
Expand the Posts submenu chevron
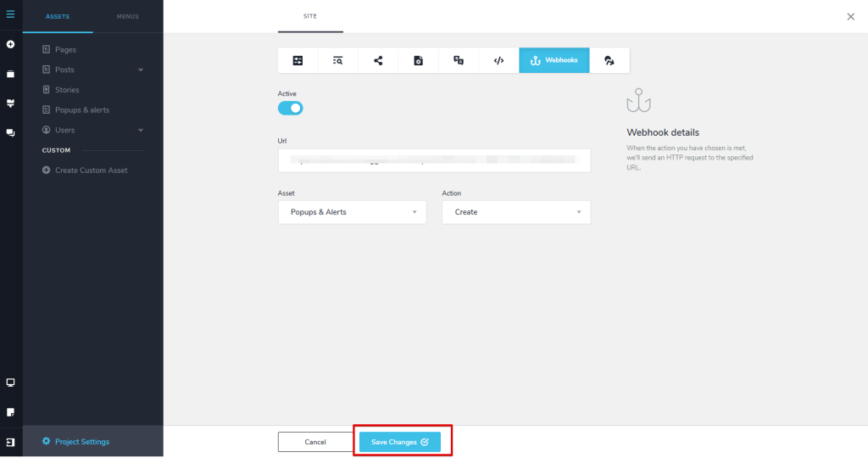pyautogui.click(x=141, y=70)
